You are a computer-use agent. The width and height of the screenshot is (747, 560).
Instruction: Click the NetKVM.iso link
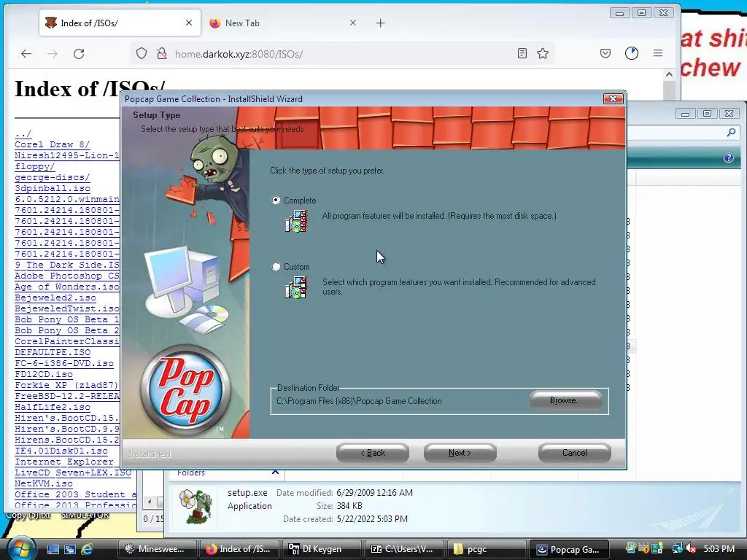coord(43,484)
